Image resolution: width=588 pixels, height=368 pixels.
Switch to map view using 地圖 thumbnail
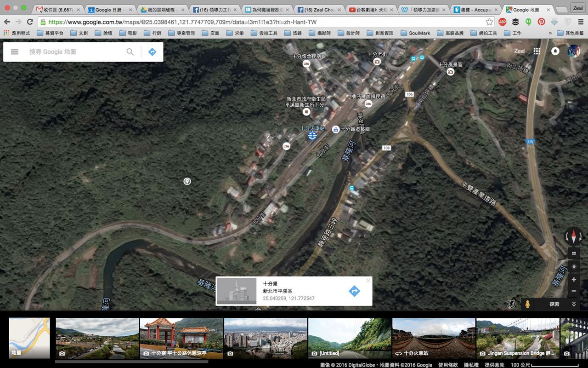pyautogui.click(x=29, y=338)
